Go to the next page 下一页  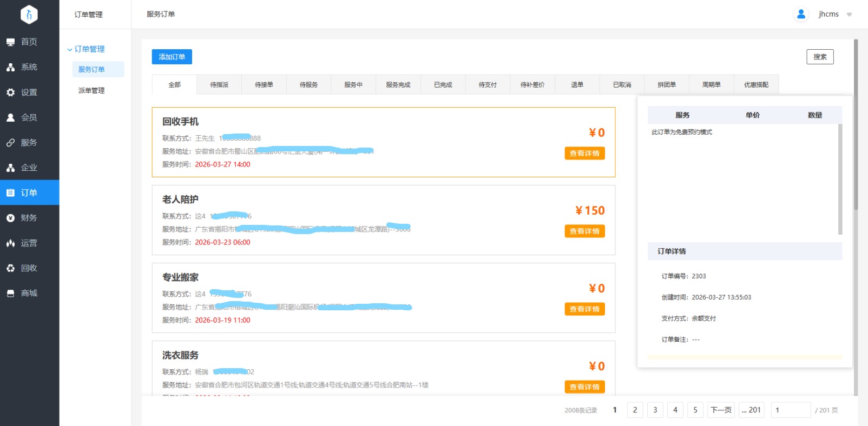[x=721, y=410]
